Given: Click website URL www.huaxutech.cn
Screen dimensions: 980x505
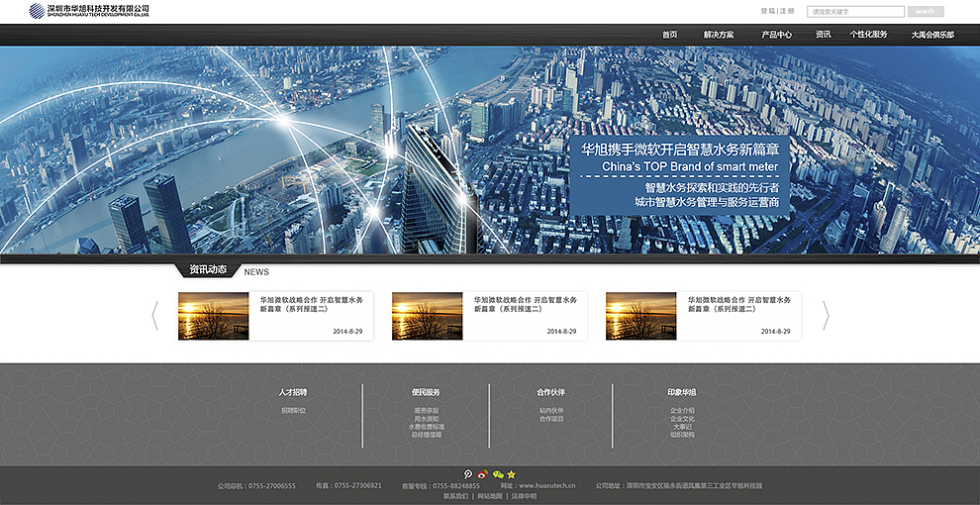Looking at the screenshot, I should (x=546, y=485).
